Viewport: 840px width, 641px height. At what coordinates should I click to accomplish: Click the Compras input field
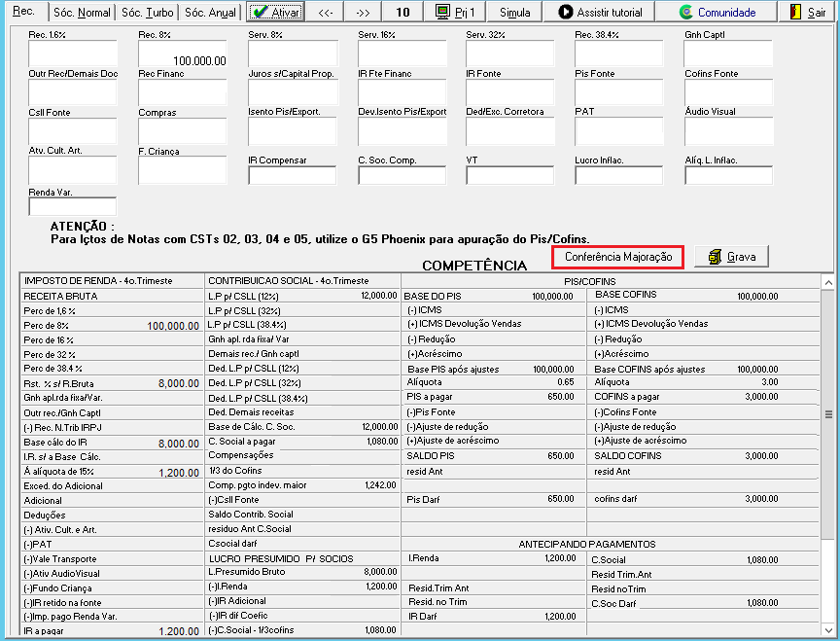tap(183, 131)
